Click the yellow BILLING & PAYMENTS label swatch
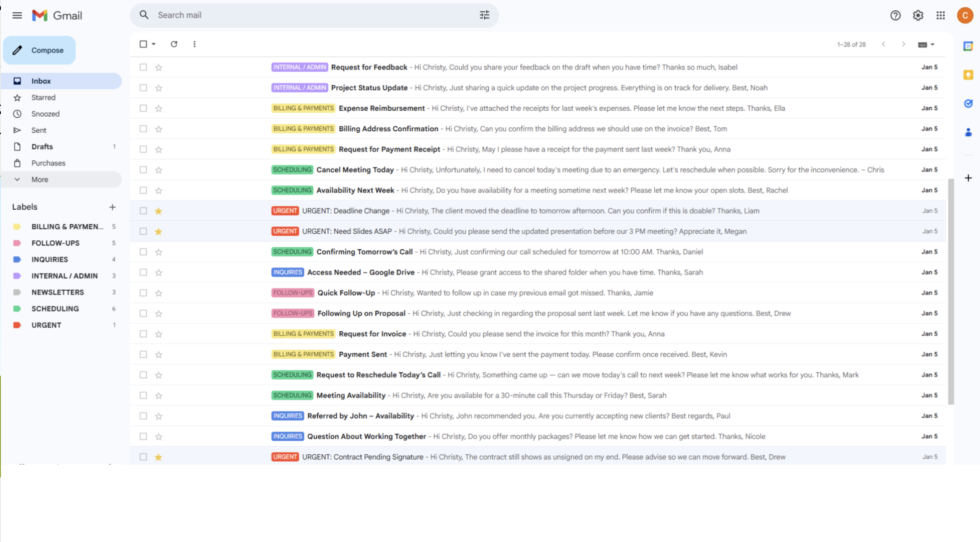Screen dimensions: 980x542 coord(17,226)
